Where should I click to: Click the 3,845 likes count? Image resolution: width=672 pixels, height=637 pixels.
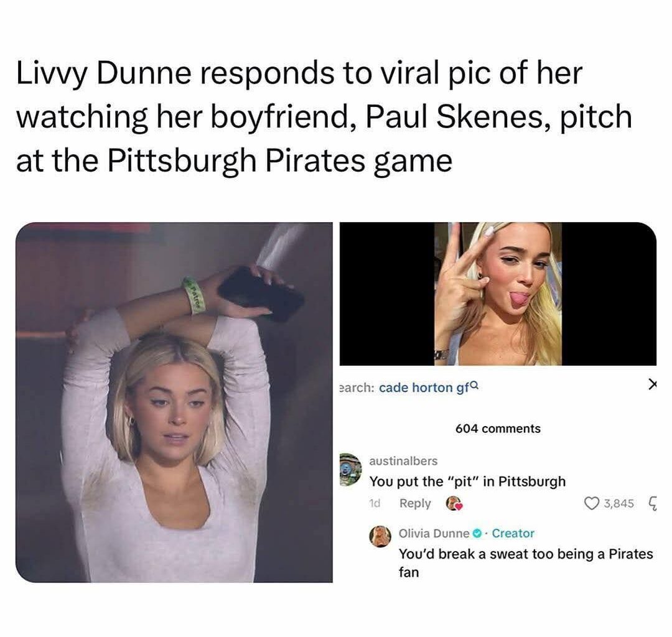point(619,503)
